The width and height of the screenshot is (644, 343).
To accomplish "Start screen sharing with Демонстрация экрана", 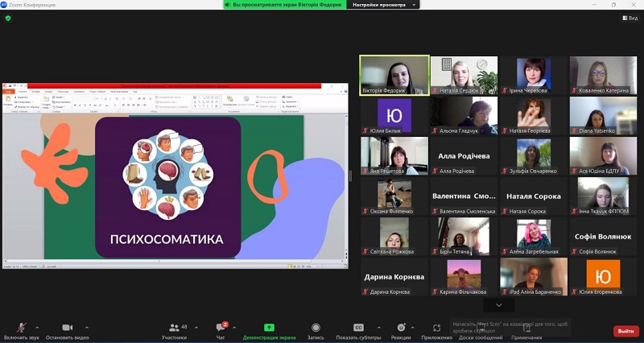I will coord(269,329).
